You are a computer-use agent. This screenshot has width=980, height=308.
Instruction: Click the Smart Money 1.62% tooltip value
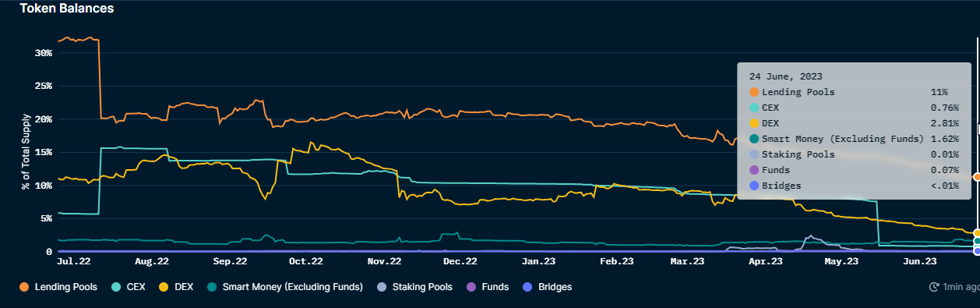[x=944, y=139]
